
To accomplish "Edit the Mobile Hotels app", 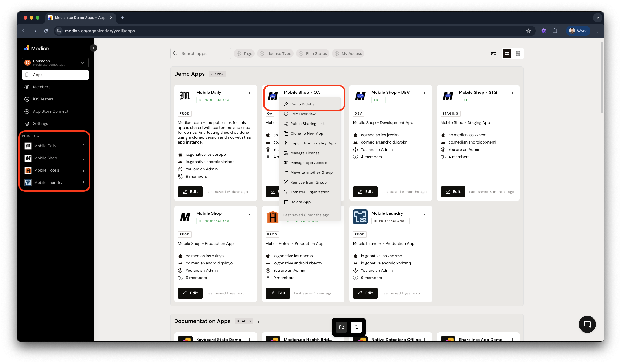I will pos(278,293).
